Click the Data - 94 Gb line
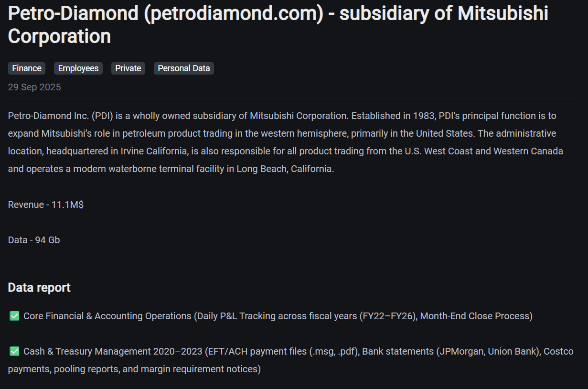 (x=34, y=240)
